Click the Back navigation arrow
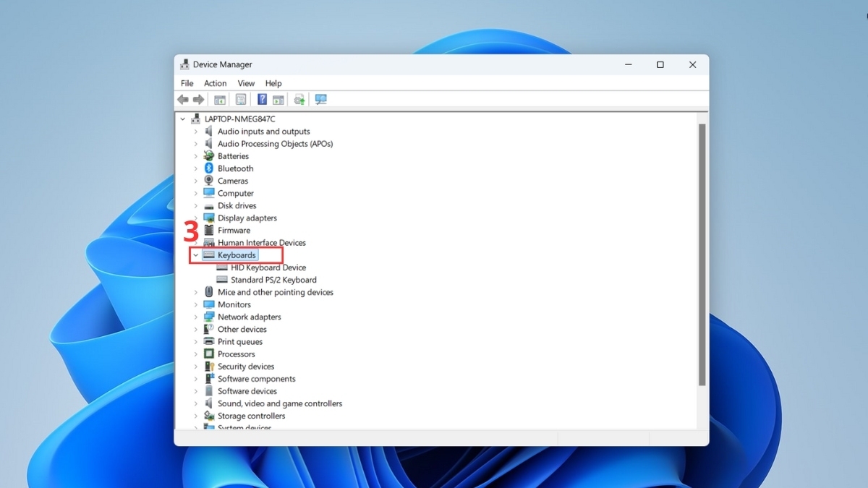This screenshot has height=488, width=868. click(x=182, y=99)
